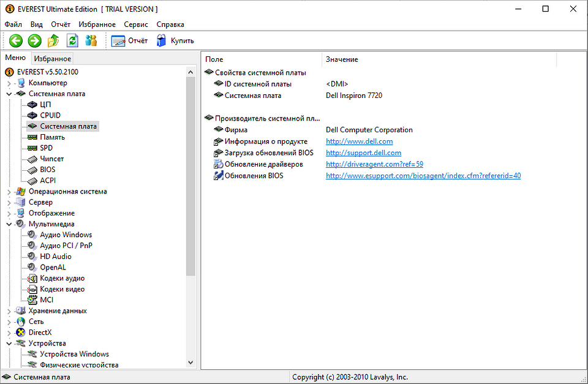This screenshot has width=588, height=384.
Task: Click the users icon in toolbar
Action: tap(91, 41)
